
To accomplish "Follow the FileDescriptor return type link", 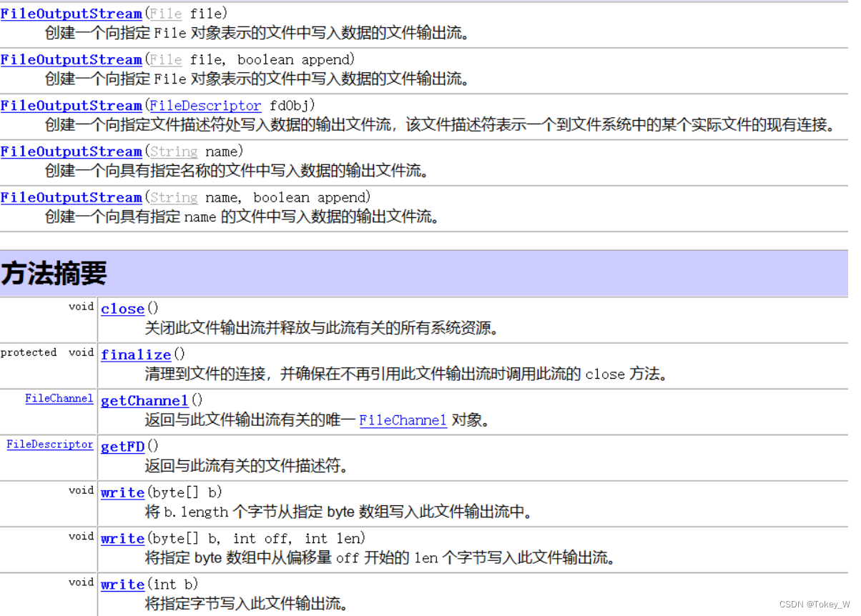I will click(49, 444).
